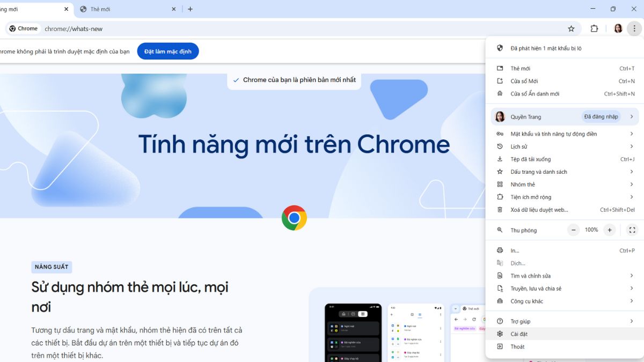This screenshot has height=362, width=644.
Task: Select 'Cửa sổ Mới' menu entry
Action: 565,81
